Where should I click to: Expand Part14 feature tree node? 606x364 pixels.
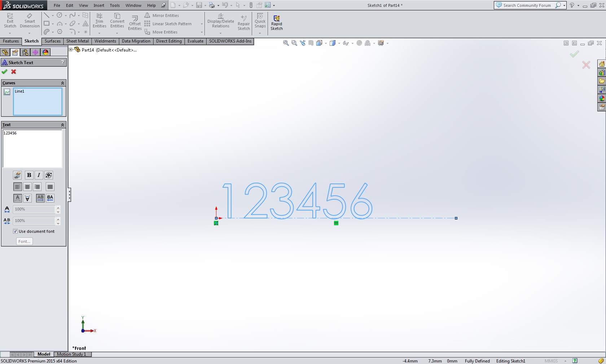71,50
